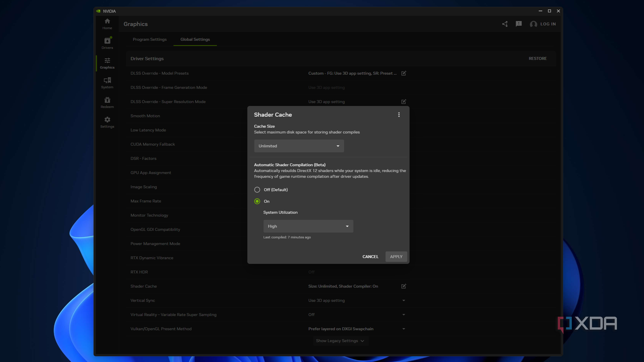Click the NVIDIA logo in title bar
Image resolution: width=644 pixels, height=362 pixels.
click(98, 11)
